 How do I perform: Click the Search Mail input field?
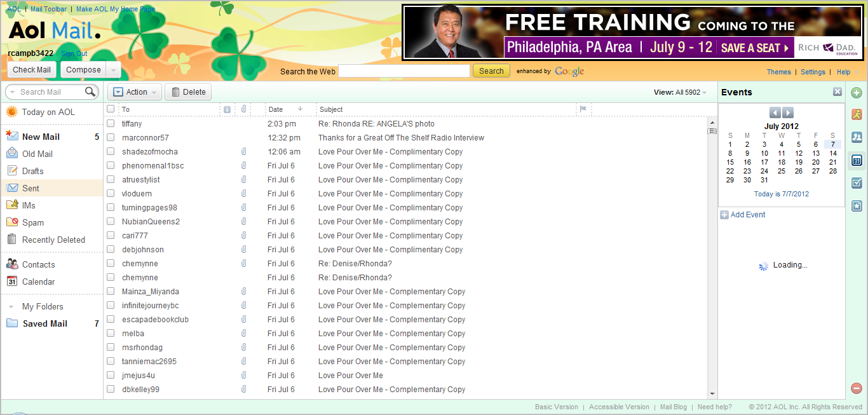[x=51, y=92]
